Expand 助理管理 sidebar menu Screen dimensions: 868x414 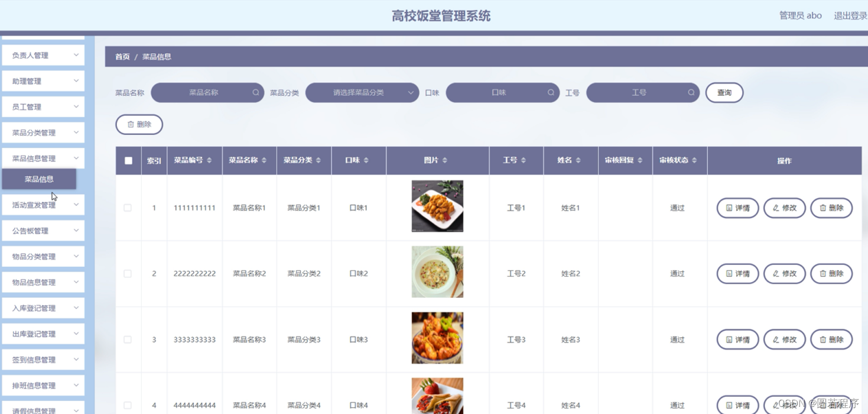click(43, 81)
